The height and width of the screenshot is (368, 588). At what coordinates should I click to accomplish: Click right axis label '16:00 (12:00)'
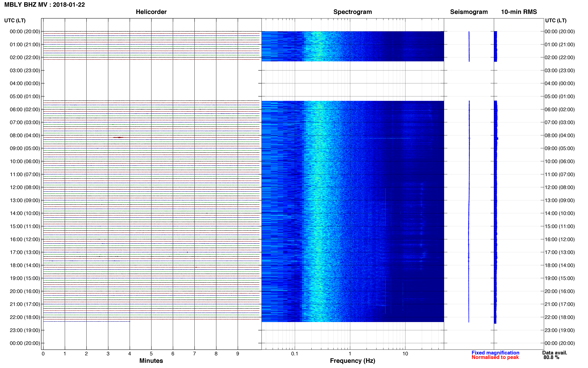[x=560, y=239]
